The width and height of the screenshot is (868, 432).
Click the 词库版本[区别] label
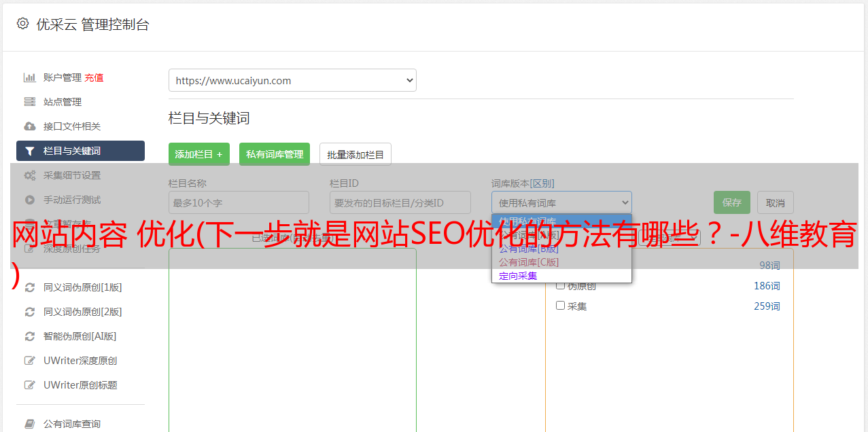[x=523, y=183]
